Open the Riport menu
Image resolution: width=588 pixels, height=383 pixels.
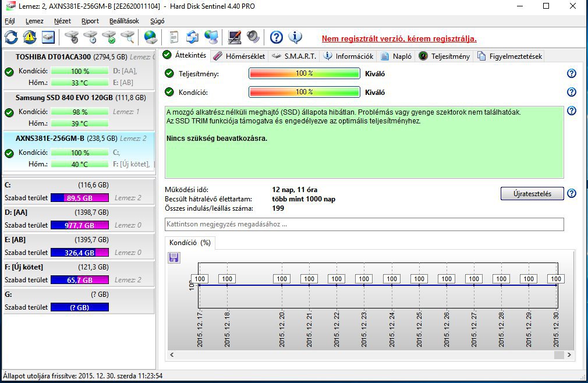pos(90,21)
